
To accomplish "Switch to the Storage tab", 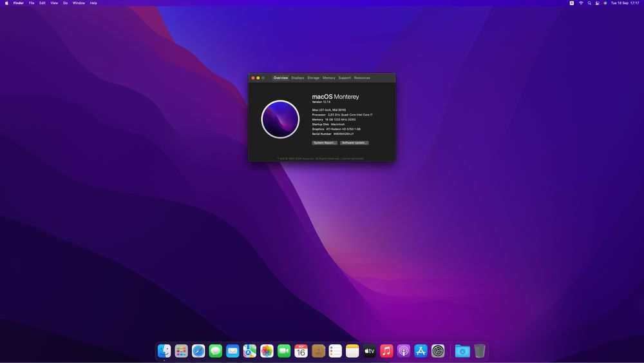I will tap(314, 78).
